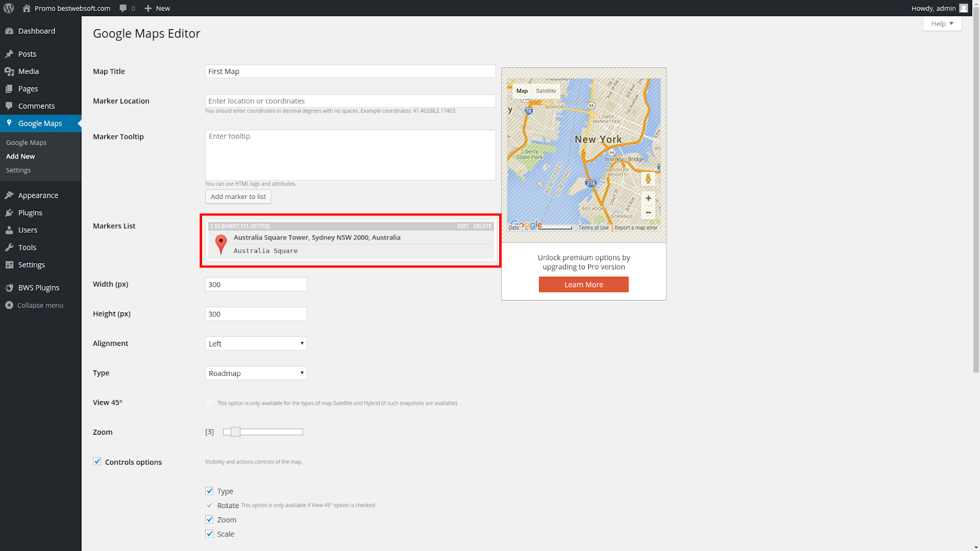Click the BWS Plugins icon
Viewport: 980px width, 551px height.
click(9, 288)
